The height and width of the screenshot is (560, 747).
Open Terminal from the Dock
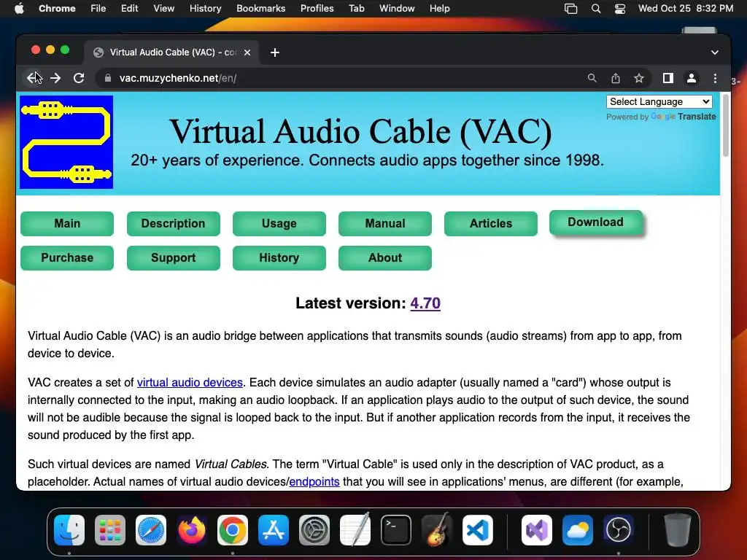tap(396, 530)
